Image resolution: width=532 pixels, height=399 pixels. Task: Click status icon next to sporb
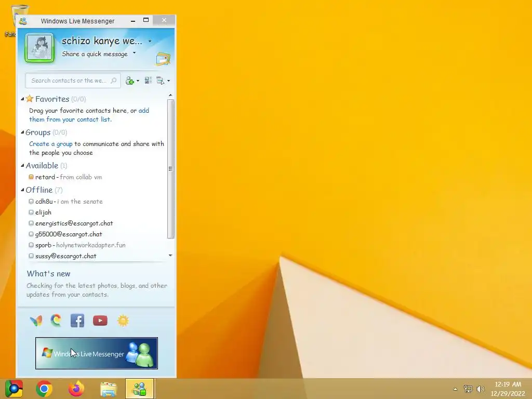point(31,245)
